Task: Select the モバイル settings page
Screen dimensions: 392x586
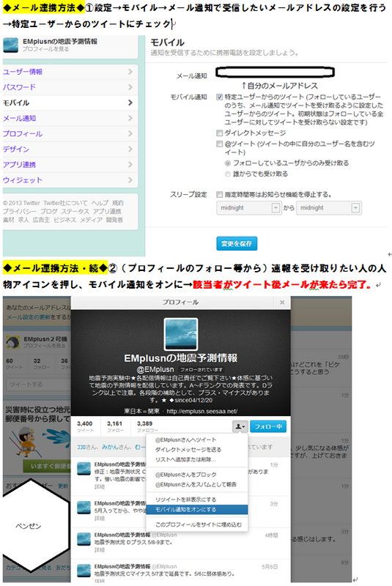Action: [70, 103]
